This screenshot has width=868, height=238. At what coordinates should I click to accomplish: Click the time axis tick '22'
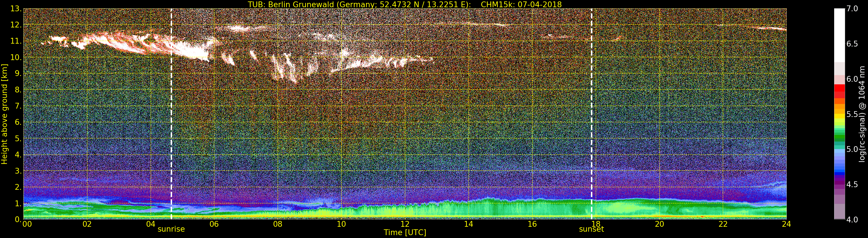(723, 224)
